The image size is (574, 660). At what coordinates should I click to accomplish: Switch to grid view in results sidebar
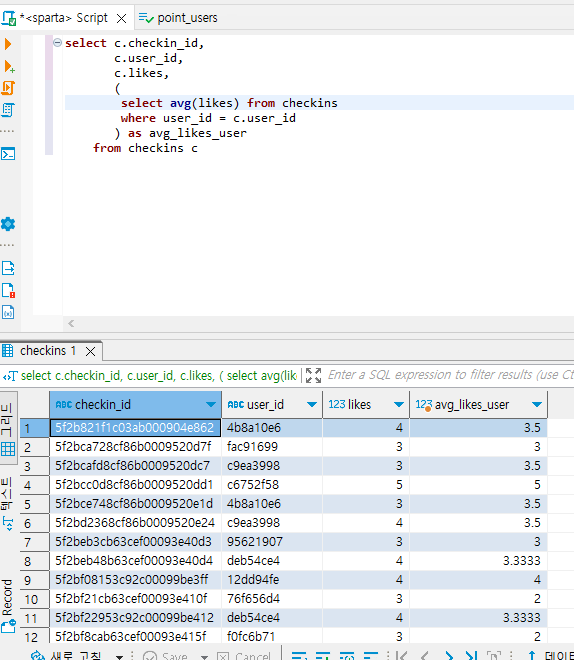coord(8,427)
